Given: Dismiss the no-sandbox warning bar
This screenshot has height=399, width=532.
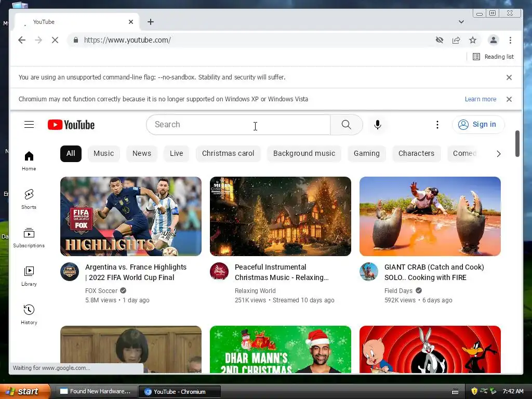Looking at the screenshot, I should coord(509,77).
